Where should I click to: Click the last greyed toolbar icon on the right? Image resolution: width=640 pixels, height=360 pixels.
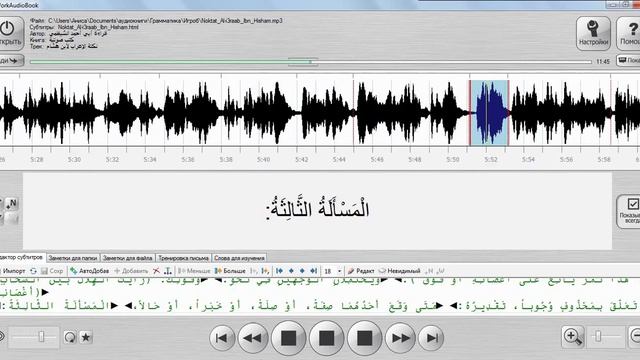440,271
